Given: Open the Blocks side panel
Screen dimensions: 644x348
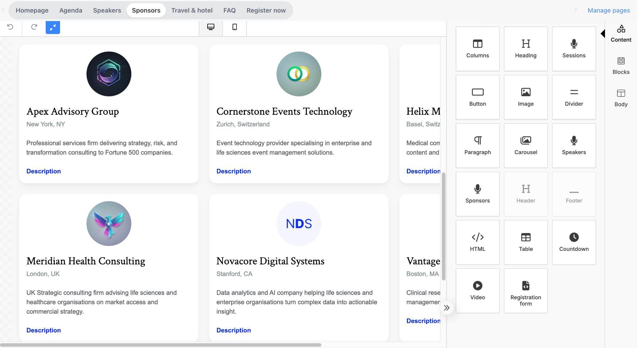Looking at the screenshot, I should (621, 66).
